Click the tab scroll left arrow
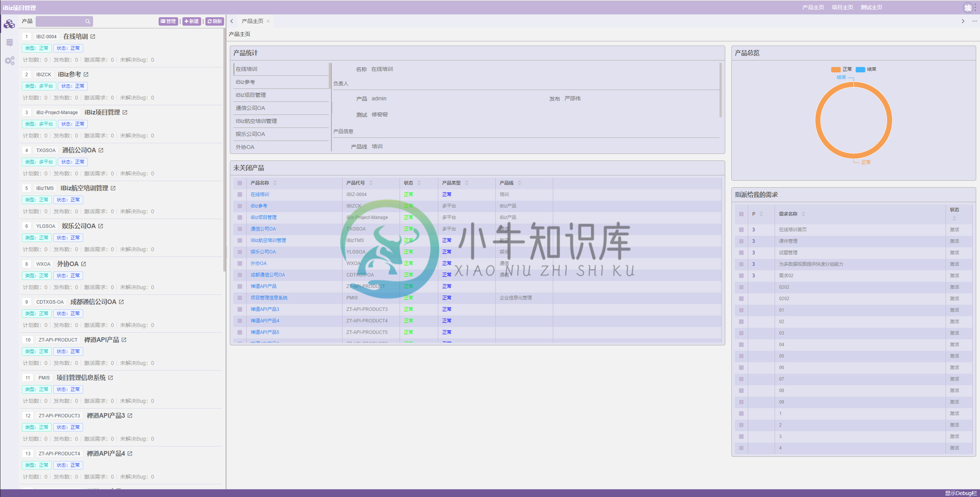The width and height of the screenshot is (980, 497). click(x=232, y=21)
